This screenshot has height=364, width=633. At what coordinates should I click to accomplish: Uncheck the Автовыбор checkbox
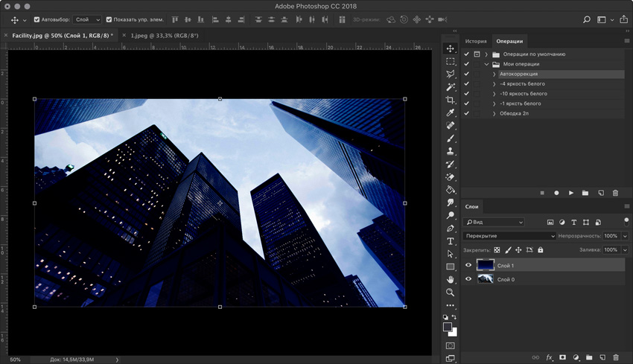[37, 20]
